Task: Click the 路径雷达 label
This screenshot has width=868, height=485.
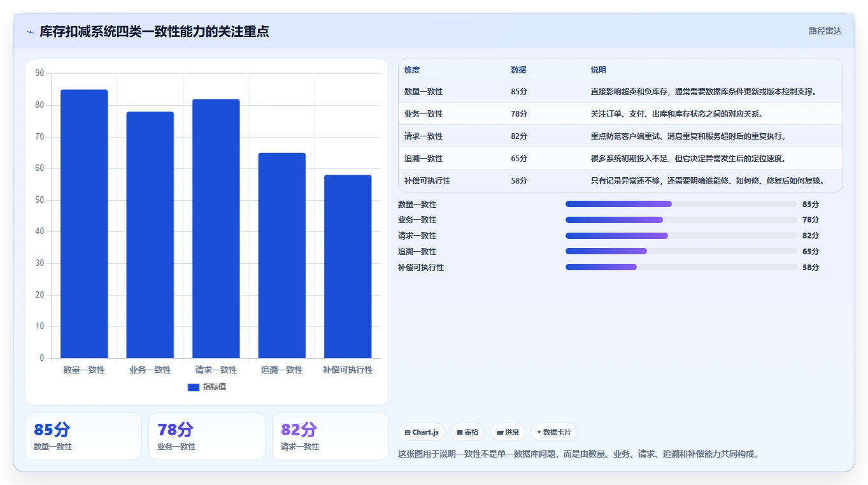Action: click(x=825, y=31)
